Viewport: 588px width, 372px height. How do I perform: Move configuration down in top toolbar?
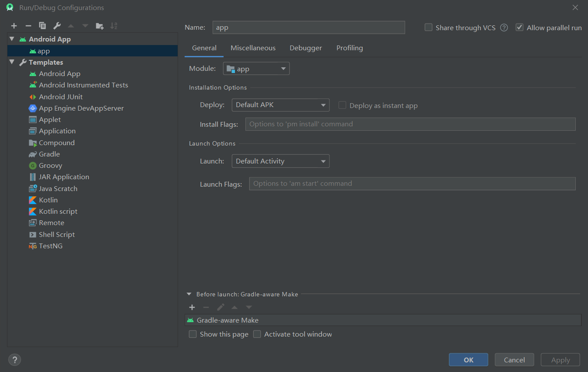point(85,26)
